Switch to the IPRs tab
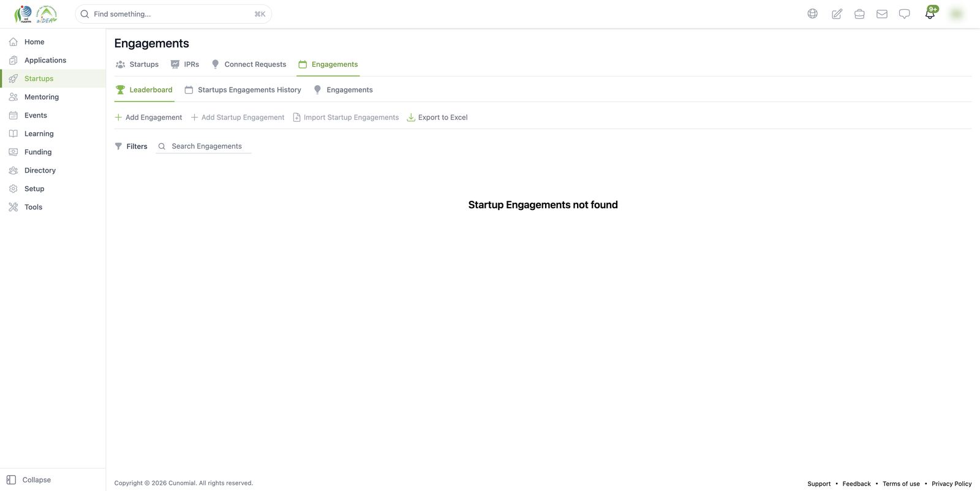 [185, 64]
